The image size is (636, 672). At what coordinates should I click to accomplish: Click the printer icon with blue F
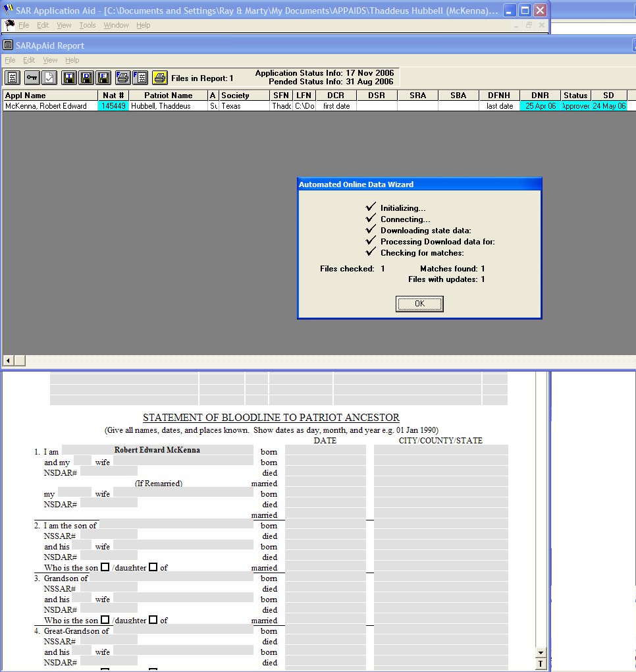pos(123,78)
